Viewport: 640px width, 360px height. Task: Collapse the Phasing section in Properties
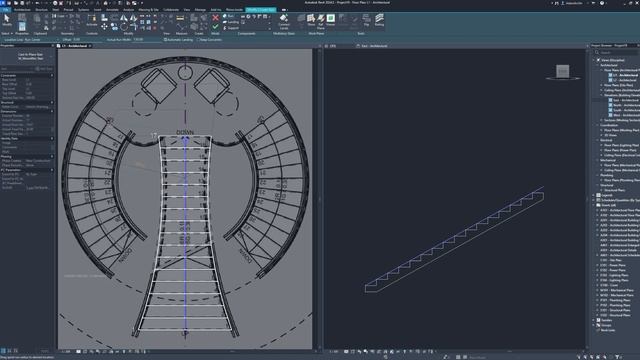tap(52, 156)
